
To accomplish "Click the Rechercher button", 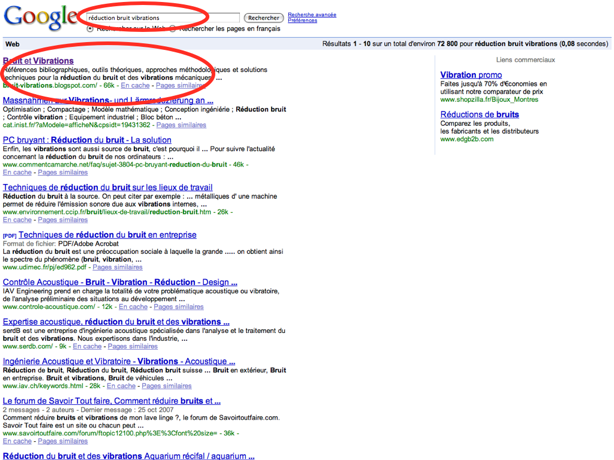I will [264, 18].
